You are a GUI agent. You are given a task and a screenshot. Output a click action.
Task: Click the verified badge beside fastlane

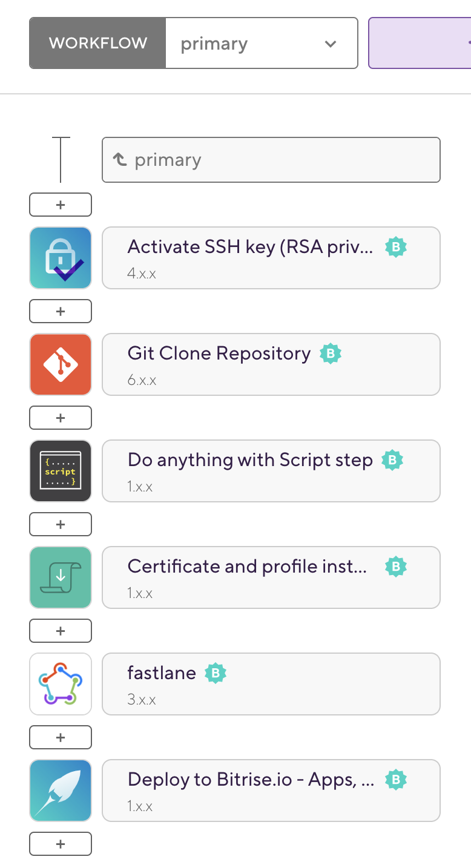tap(215, 673)
